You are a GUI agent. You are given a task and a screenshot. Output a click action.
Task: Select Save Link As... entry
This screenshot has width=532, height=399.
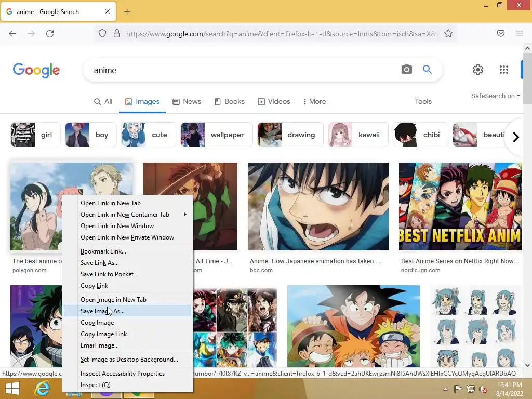[x=128, y=263]
